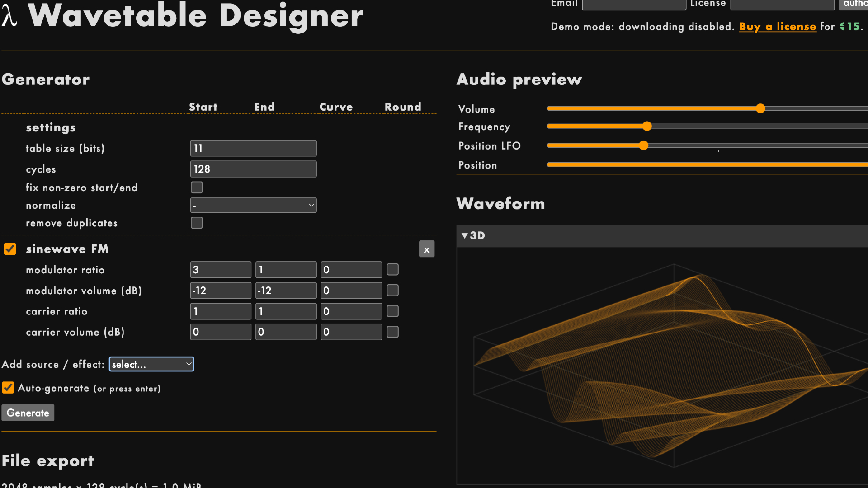Adjust the Volume slider handle
868x488 pixels.
click(760, 108)
